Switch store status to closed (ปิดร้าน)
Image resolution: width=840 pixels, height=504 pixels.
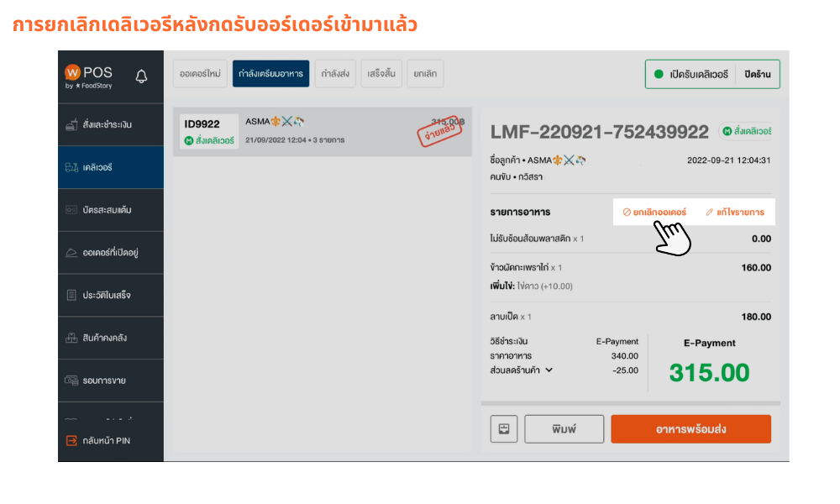758,74
